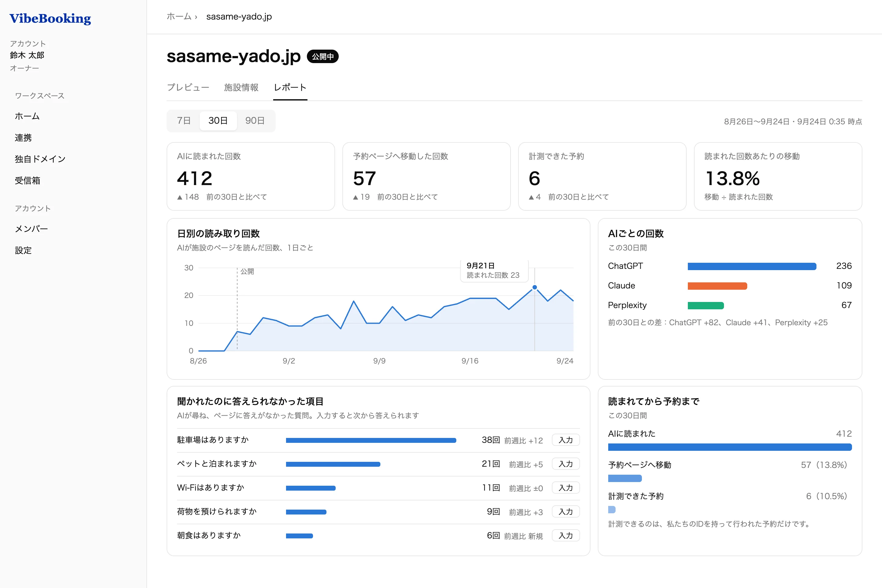Open 独自ドメイン in the sidebar

point(40,159)
